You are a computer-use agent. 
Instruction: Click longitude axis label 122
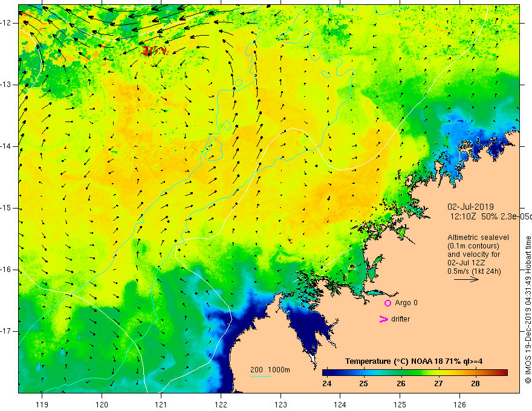point(221,404)
